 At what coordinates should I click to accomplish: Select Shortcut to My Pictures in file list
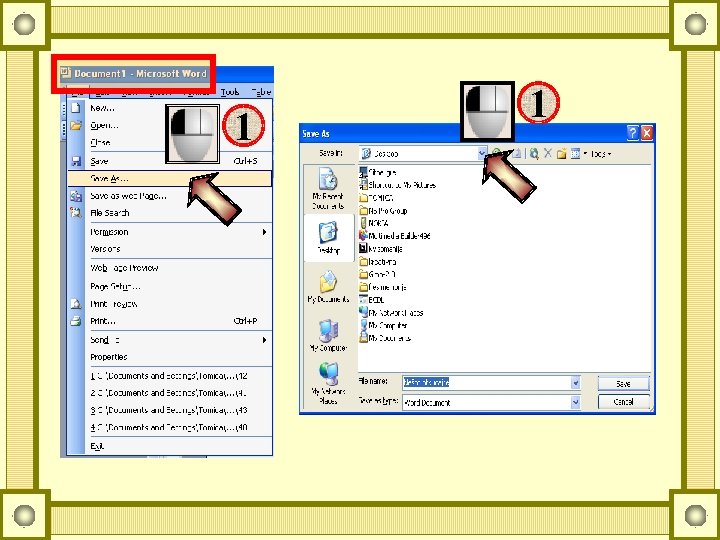[397, 185]
